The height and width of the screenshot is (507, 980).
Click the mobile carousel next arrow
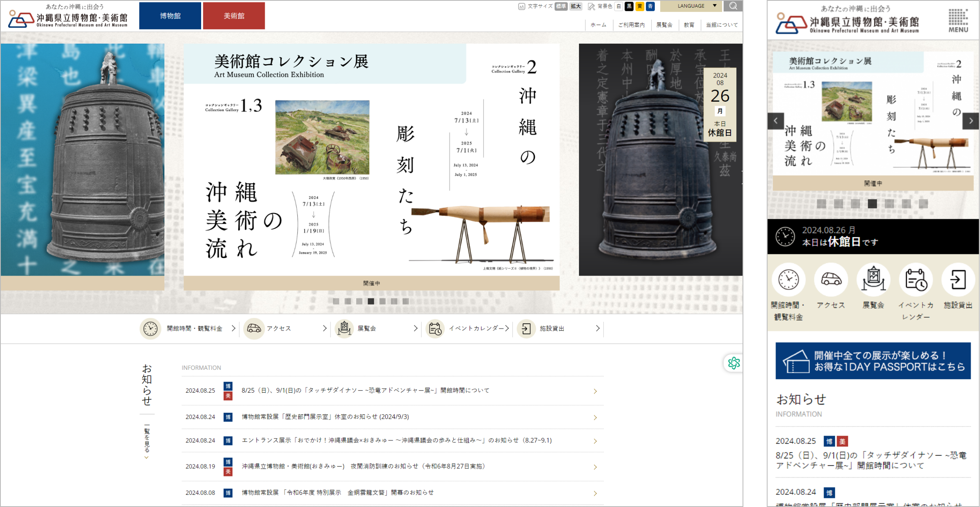point(971,121)
